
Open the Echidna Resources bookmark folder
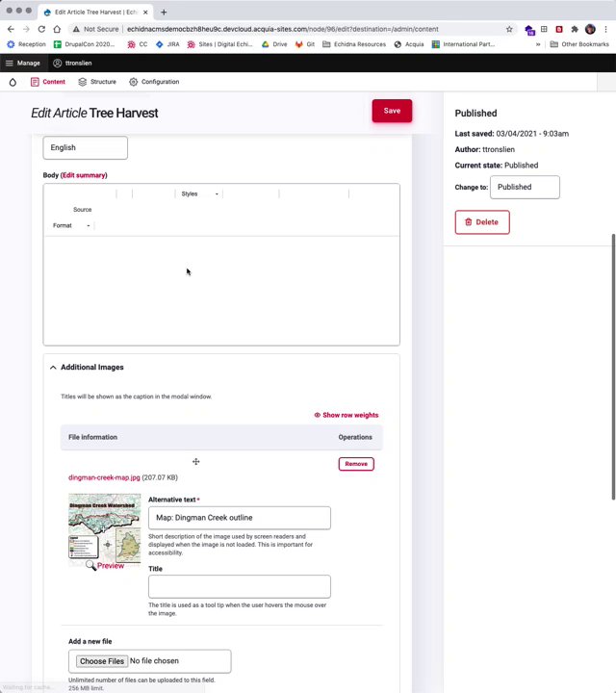click(x=354, y=44)
